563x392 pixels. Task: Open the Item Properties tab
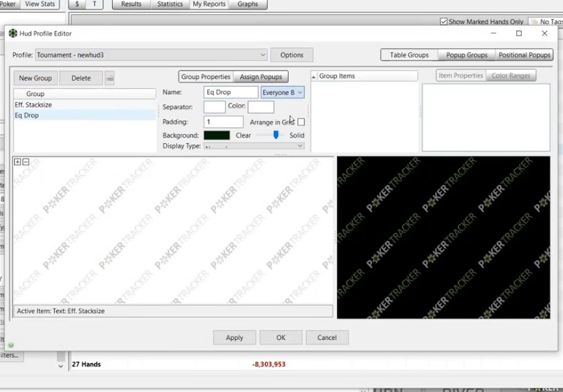(460, 76)
